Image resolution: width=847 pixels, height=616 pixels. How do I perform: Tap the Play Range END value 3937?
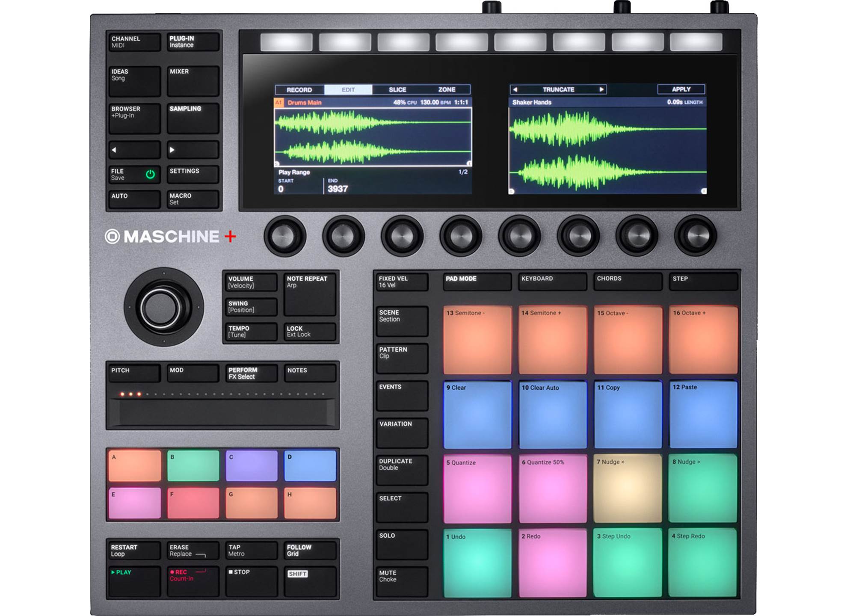pyautogui.click(x=338, y=189)
